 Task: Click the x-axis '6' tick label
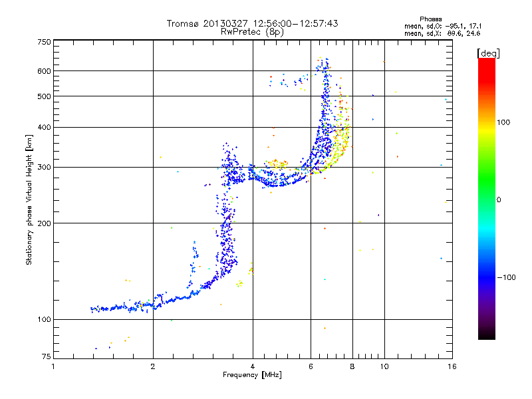pos(311,366)
